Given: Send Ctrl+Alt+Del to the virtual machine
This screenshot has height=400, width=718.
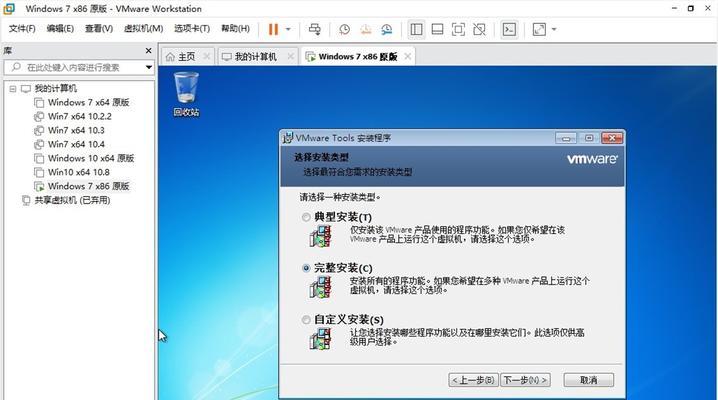Looking at the screenshot, I should [x=315, y=29].
